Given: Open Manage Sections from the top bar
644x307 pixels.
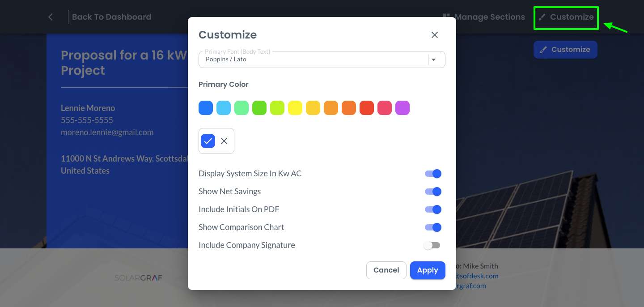Looking at the screenshot, I should click(x=483, y=17).
